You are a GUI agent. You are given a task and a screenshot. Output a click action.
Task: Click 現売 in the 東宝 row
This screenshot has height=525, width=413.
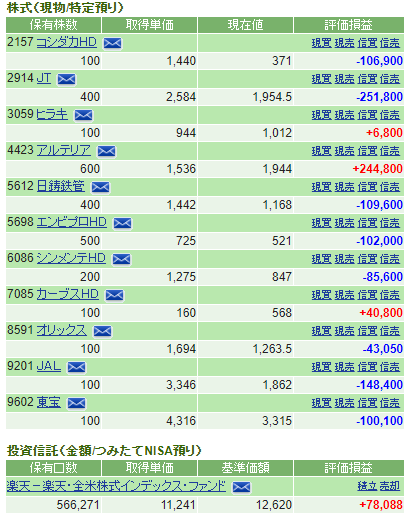click(344, 403)
